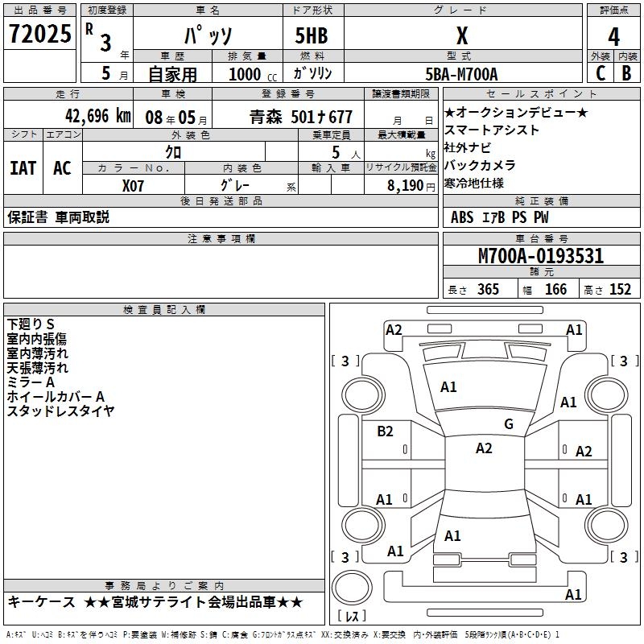Select the exterior color クロ

click(173, 152)
